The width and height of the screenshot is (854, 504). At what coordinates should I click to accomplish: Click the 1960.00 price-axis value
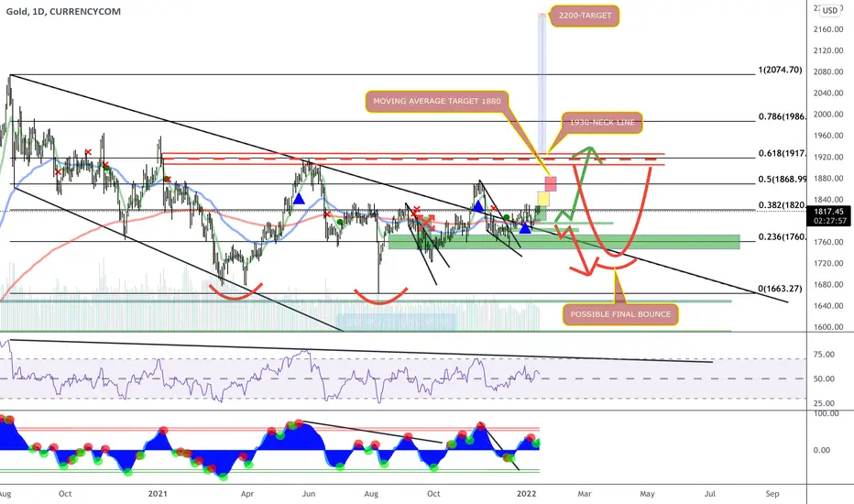click(827, 136)
